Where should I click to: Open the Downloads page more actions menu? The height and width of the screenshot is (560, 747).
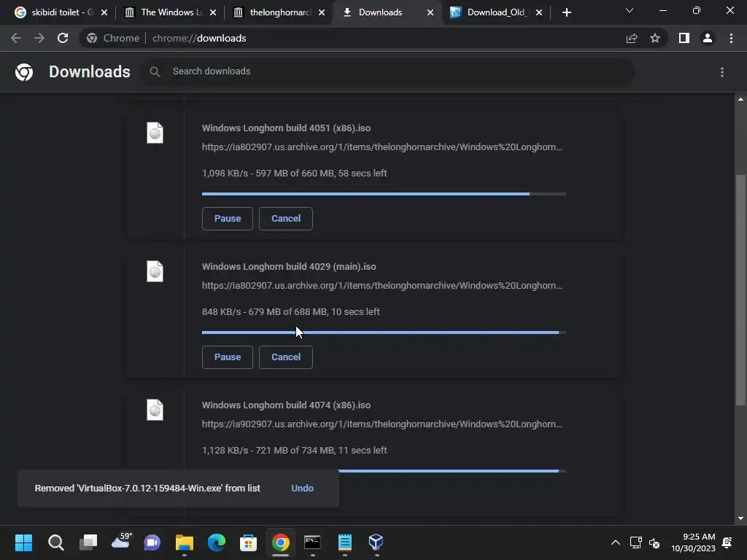pos(722,72)
